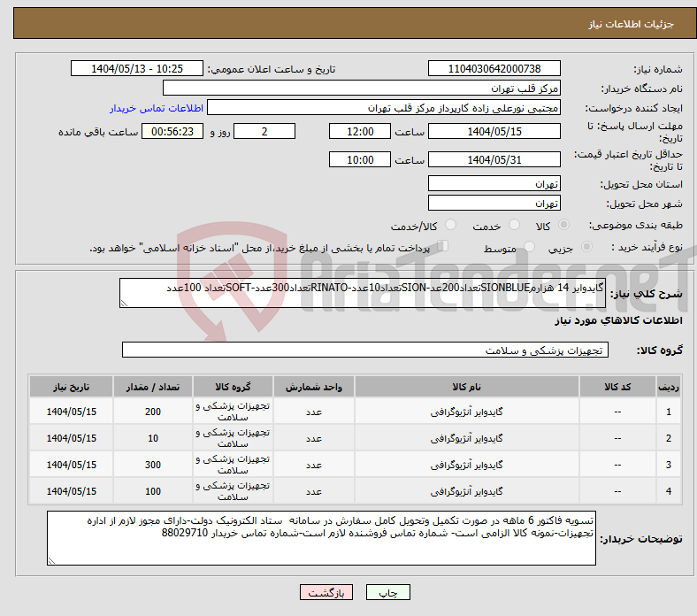Image resolution: width=697 pixels, height=616 pixels.
Task: Click the date 1404/05/15 in row 1
Action: click(x=71, y=412)
